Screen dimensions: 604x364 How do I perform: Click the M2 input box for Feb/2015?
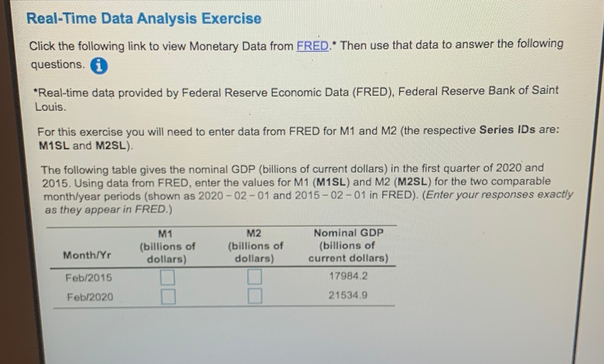pyautogui.click(x=255, y=277)
